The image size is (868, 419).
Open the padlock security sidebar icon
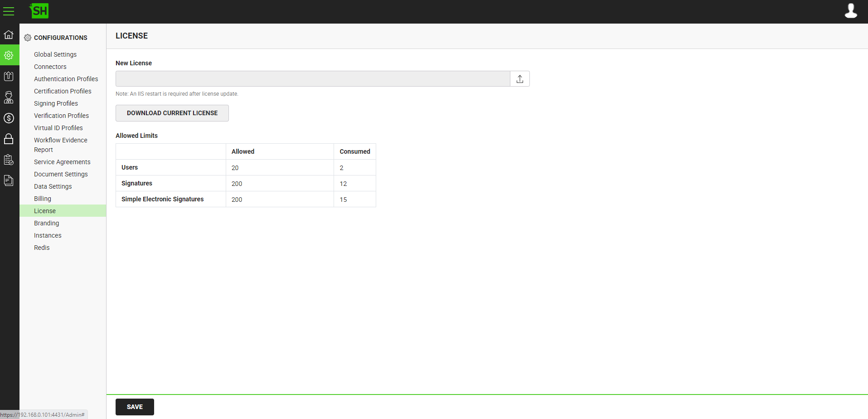(x=9, y=139)
